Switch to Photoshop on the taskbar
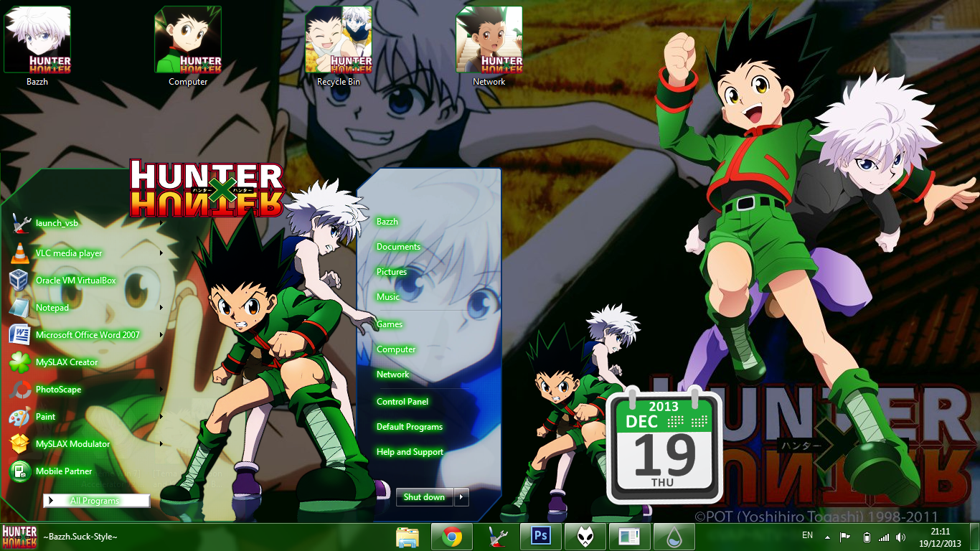The image size is (980, 551). click(540, 537)
